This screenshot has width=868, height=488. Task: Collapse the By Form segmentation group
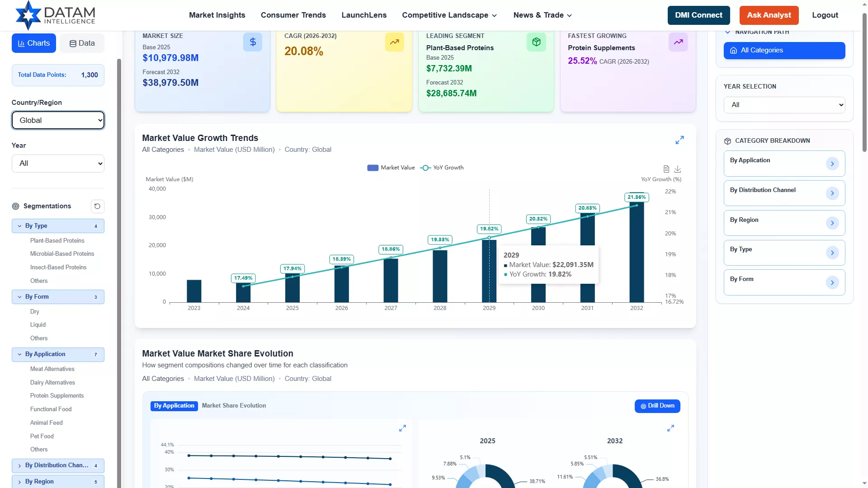pos(58,297)
